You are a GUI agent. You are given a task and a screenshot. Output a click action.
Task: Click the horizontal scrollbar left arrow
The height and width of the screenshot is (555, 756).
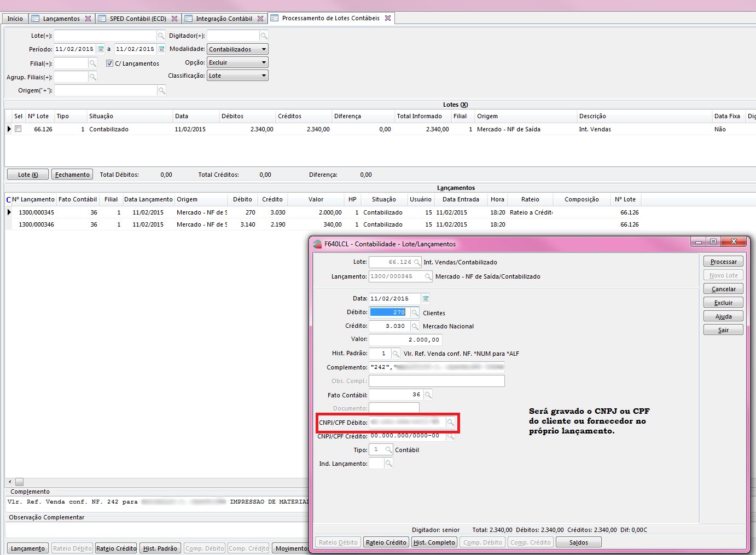point(10,482)
